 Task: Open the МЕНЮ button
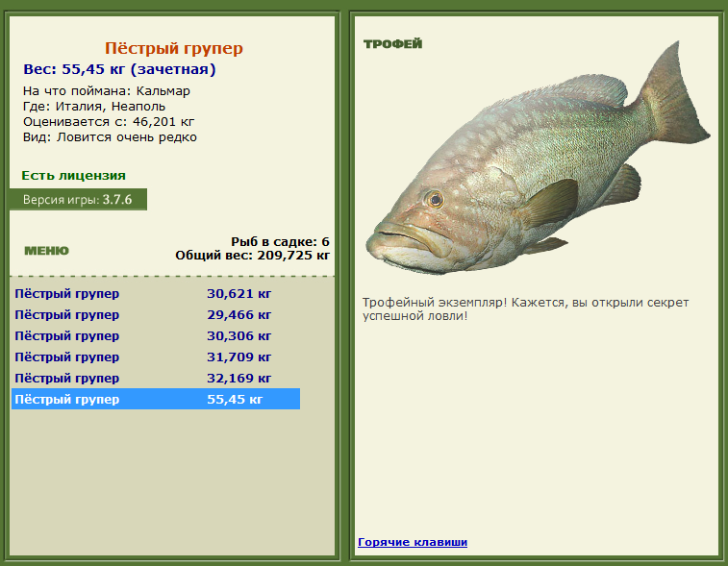[46, 251]
